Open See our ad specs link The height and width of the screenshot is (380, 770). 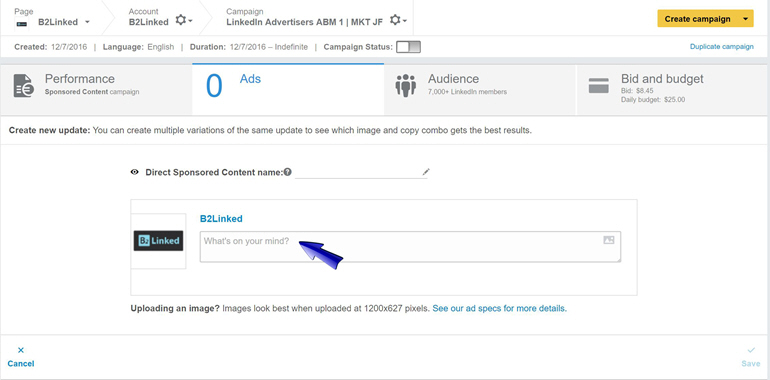499,309
